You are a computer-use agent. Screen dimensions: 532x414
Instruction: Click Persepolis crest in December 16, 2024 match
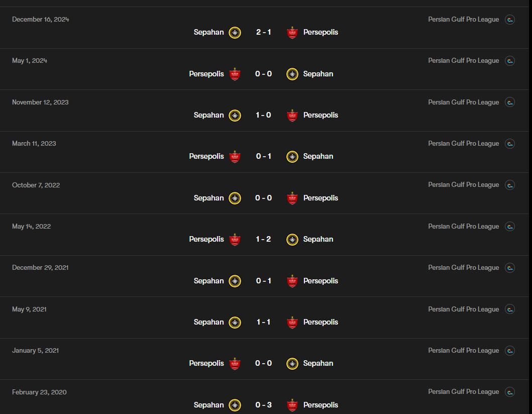point(292,33)
